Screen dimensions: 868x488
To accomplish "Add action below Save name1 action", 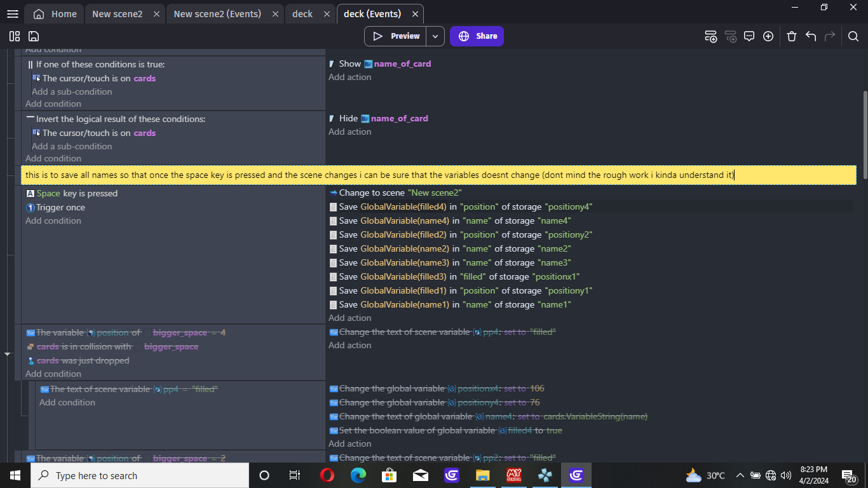I will (x=350, y=318).
